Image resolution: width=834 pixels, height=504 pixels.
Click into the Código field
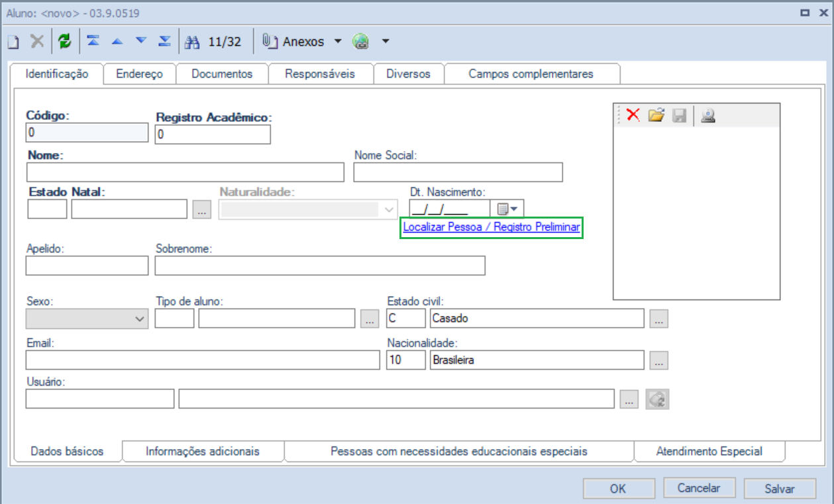(87, 132)
